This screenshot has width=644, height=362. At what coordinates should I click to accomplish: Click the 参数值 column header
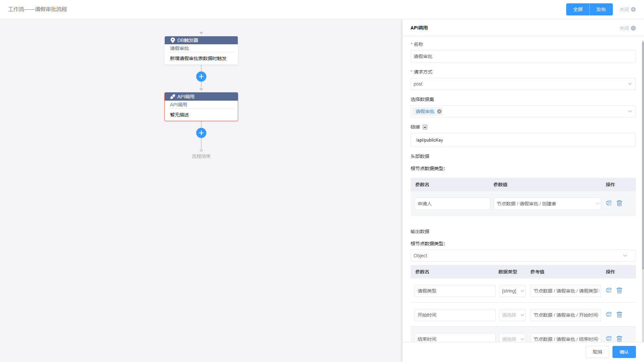click(x=500, y=185)
